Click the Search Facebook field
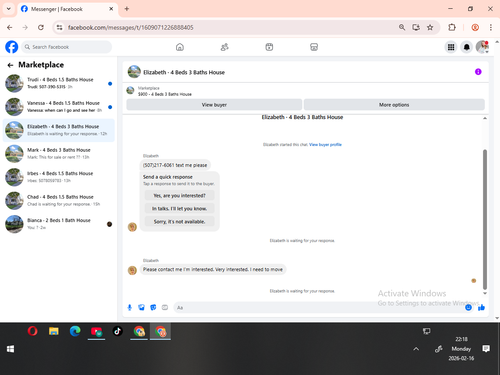 click(x=67, y=47)
